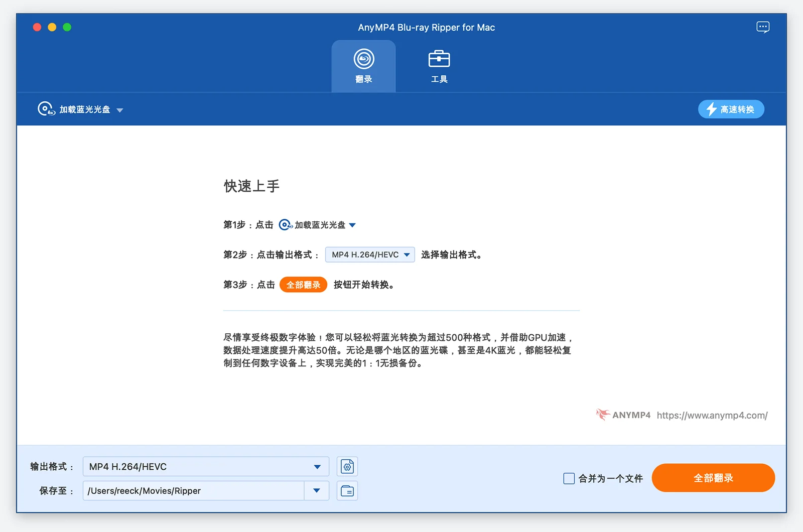
Task: Expand the step 1 加载蓝光光盘 arrow
Action: point(352,225)
